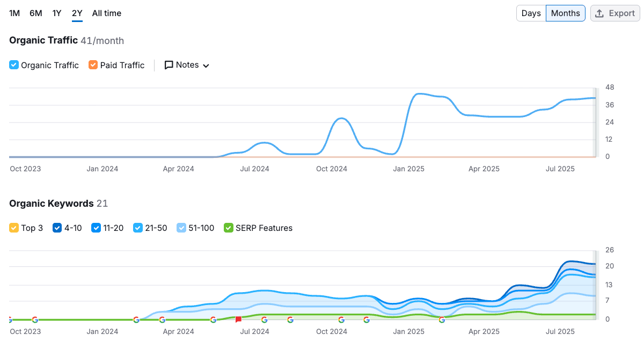The height and width of the screenshot is (341, 644).
Task: Disable the Top 3 keyword positions filter
Action: coord(13,228)
